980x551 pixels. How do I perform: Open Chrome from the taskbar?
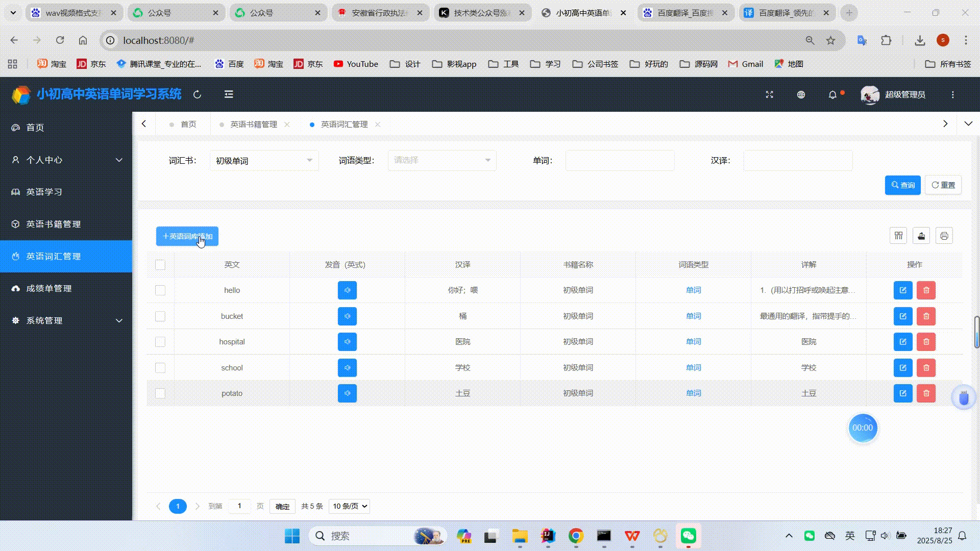coord(576,536)
